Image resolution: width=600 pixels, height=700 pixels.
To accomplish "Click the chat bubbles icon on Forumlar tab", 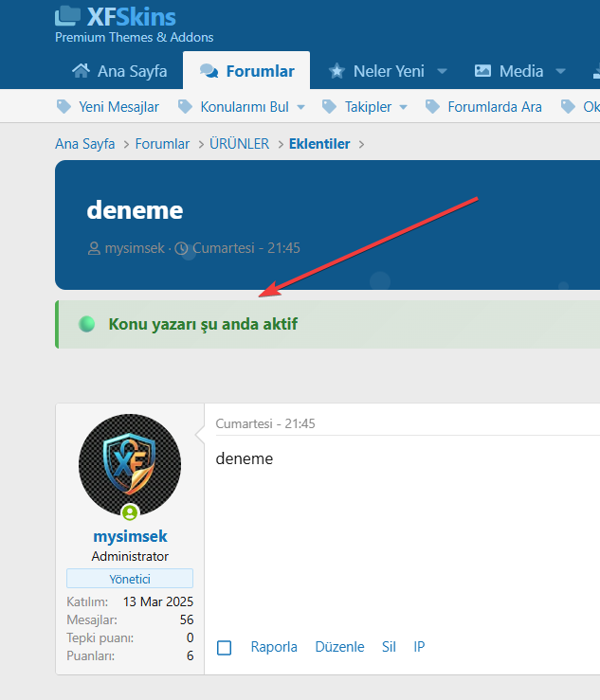I will (x=209, y=71).
